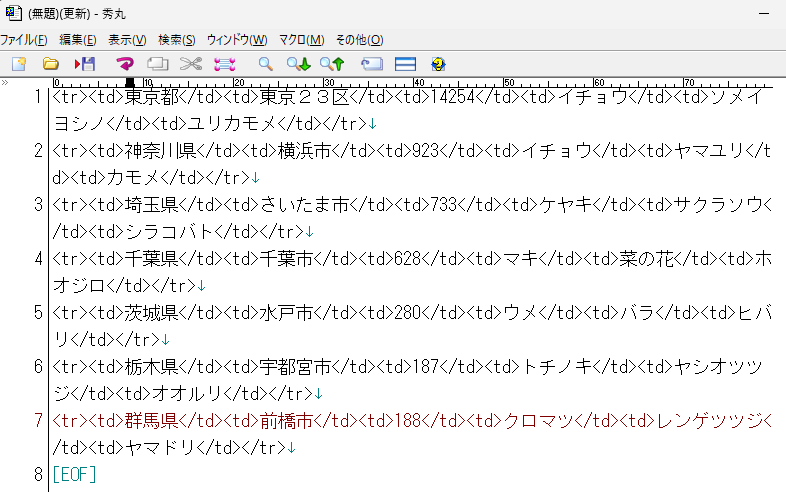Create a new document from the toolbar
This screenshot has height=492, width=786.
[x=19, y=64]
